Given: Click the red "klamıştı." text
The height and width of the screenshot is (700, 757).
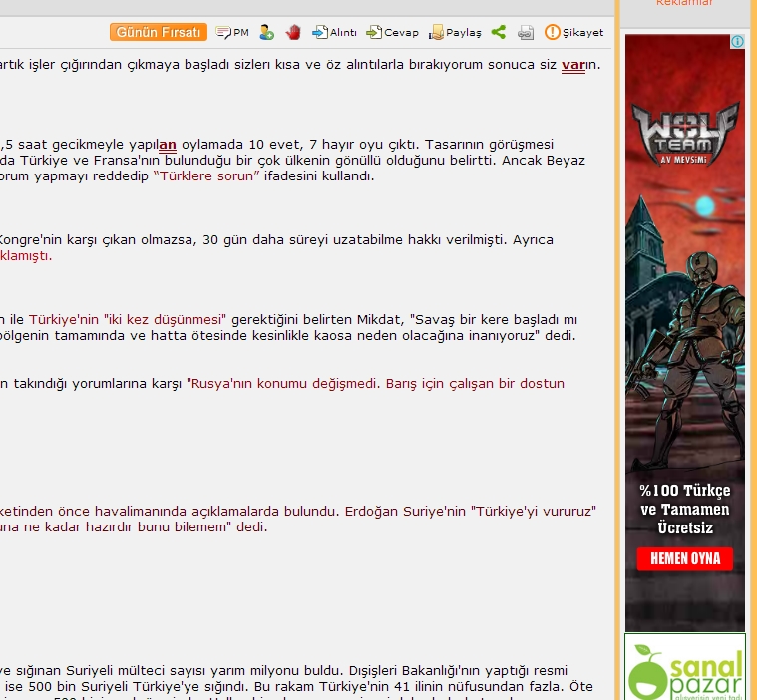Looking at the screenshot, I should tap(26, 256).
